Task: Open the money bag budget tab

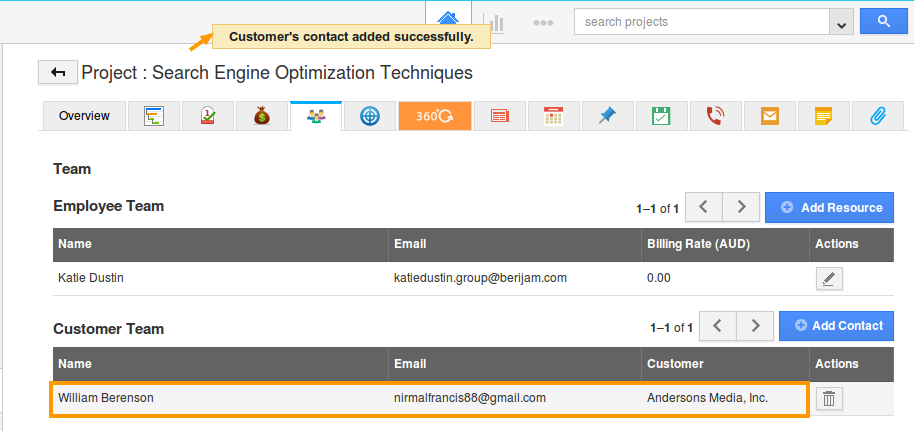Action: [x=261, y=116]
